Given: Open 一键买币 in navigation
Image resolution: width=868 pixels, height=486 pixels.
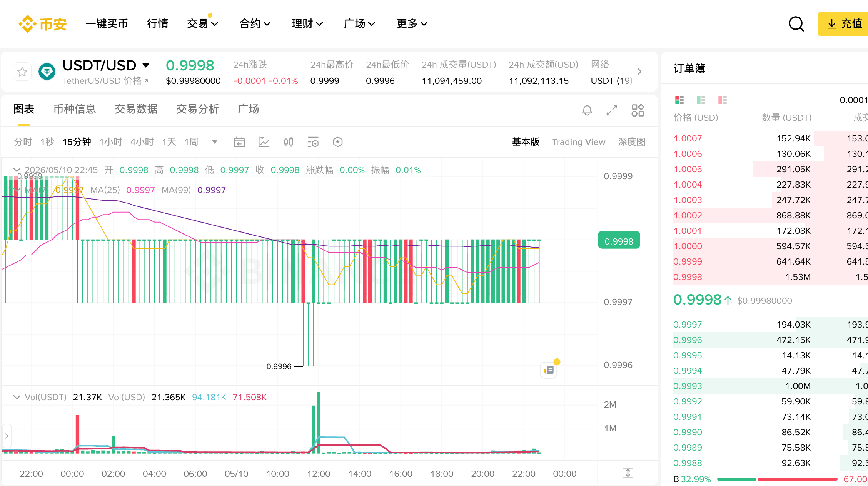Looking at the screenshot, I should pos(107,24).
